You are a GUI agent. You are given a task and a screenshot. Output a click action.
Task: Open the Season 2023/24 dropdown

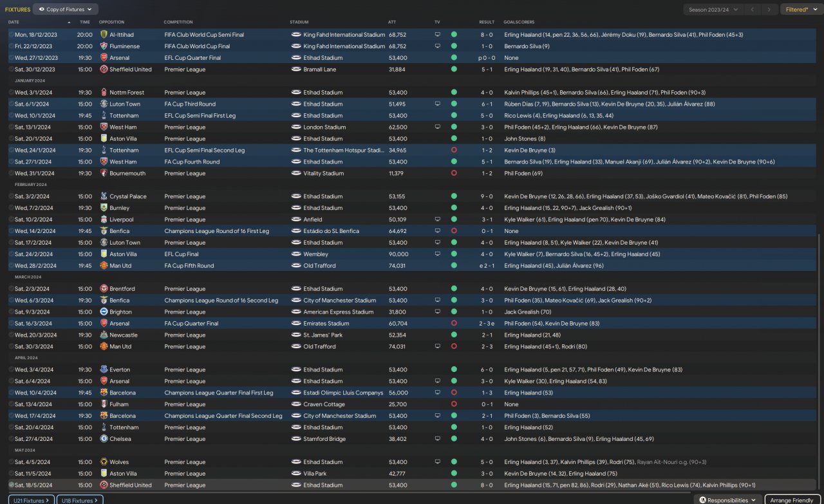[x=713, y=10]
